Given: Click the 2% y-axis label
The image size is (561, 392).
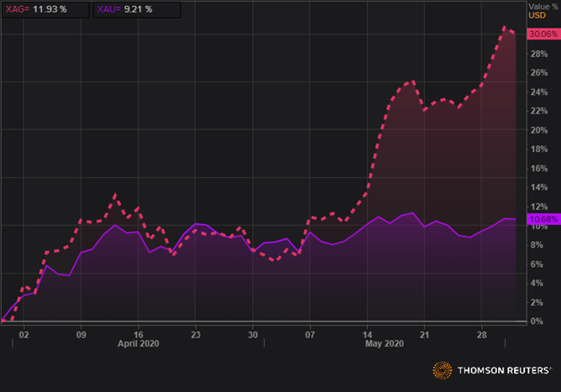Looking at the screenshot, I should click(537, 302).
